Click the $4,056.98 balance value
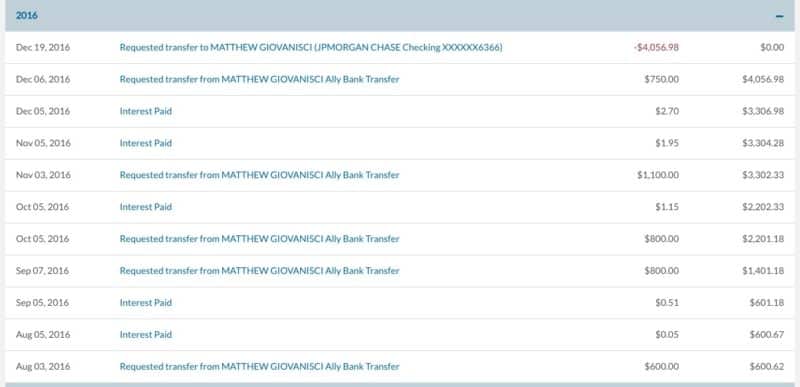Screen dimensions: 800x387 (x=763, y=80)
